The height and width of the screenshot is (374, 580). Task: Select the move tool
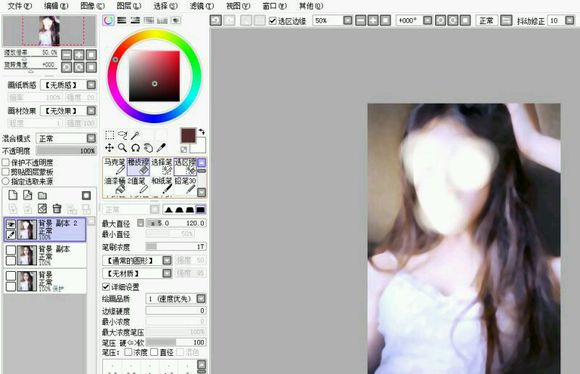point(109,148)
